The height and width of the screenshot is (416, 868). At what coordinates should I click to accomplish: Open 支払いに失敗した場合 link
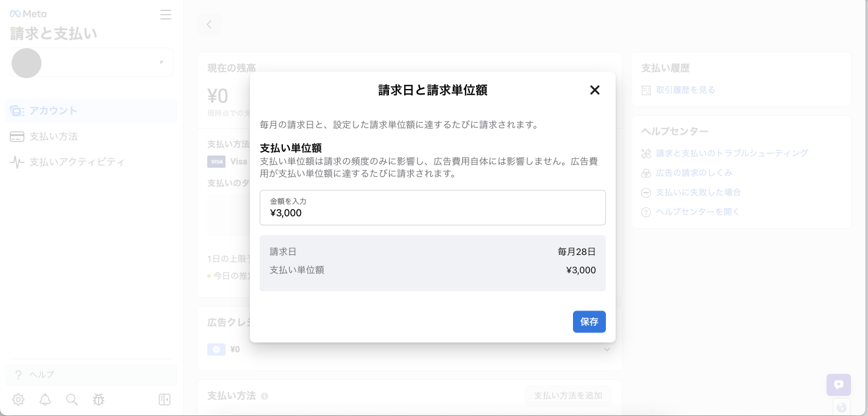point(699,192)
